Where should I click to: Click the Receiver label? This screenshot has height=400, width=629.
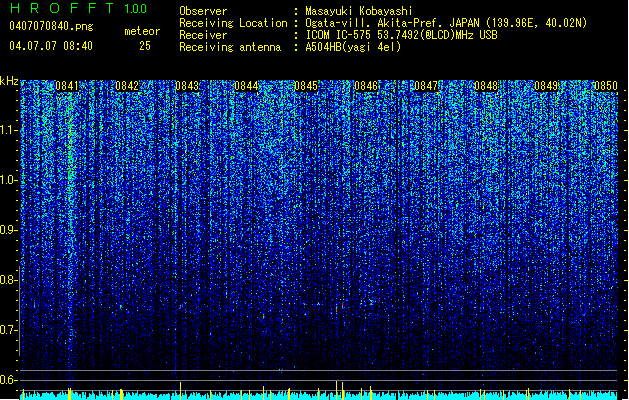pyautogui.click(x=203, y=35)
